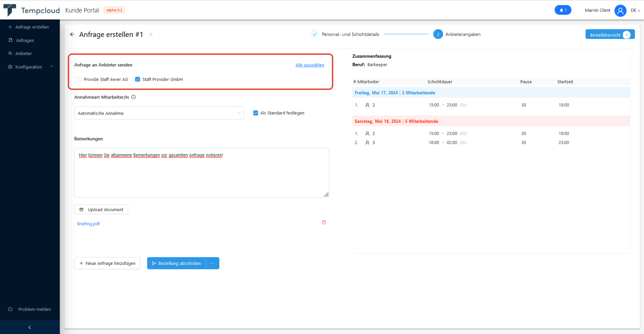Screen dimensions: 644x334
Task: Open the DE language dropdown
Action: 635,10
